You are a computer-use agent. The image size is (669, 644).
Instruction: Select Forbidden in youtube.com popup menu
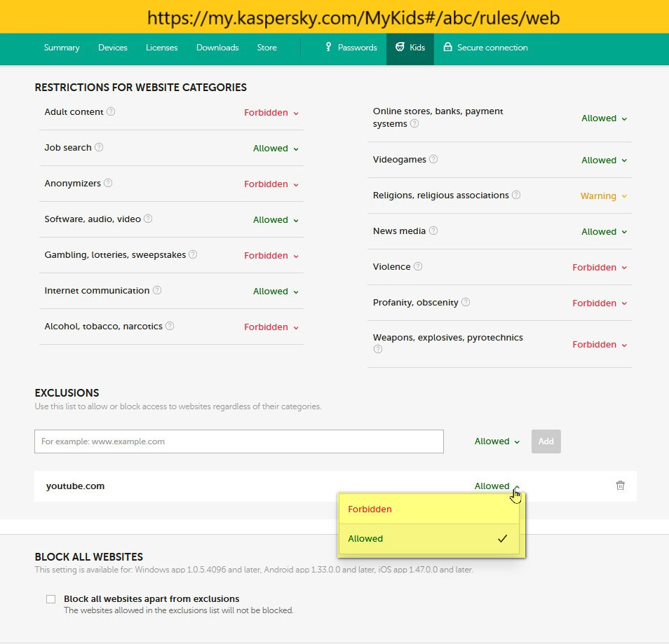click(428, 509)
